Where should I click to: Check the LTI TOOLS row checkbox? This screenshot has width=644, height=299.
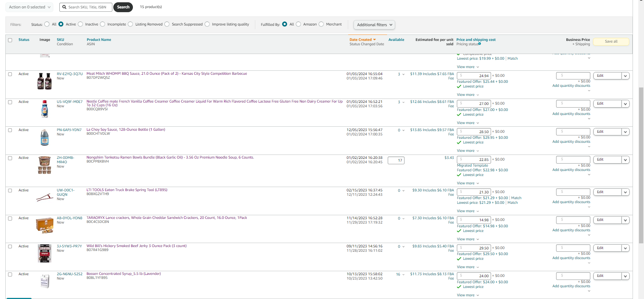click(10, 191)
